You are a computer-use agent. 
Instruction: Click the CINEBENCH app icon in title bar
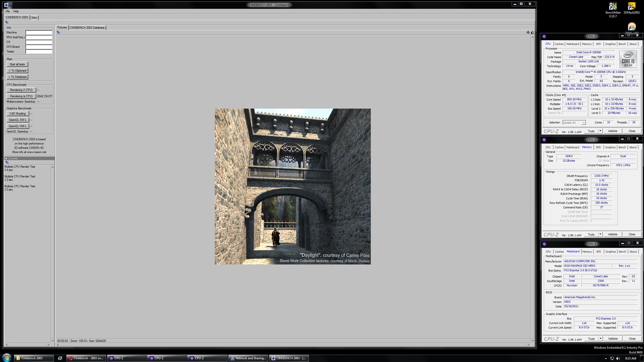[x=6, y=5]
